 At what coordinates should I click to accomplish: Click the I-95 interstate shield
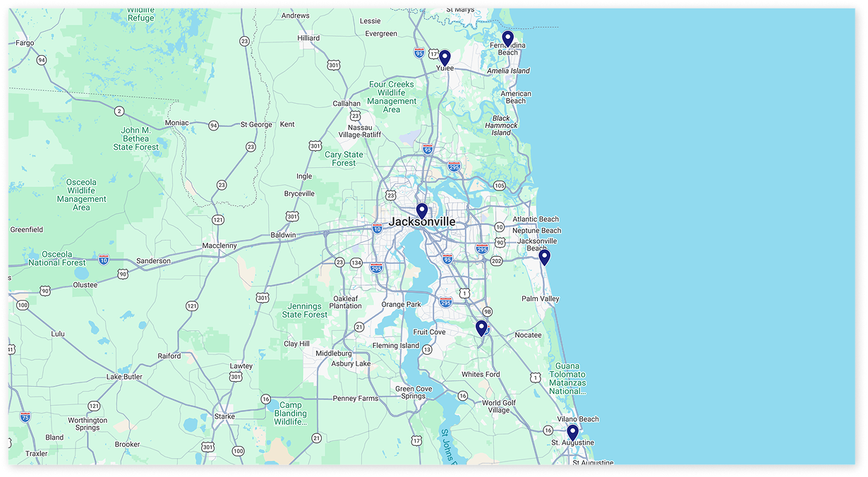[447, 260]
